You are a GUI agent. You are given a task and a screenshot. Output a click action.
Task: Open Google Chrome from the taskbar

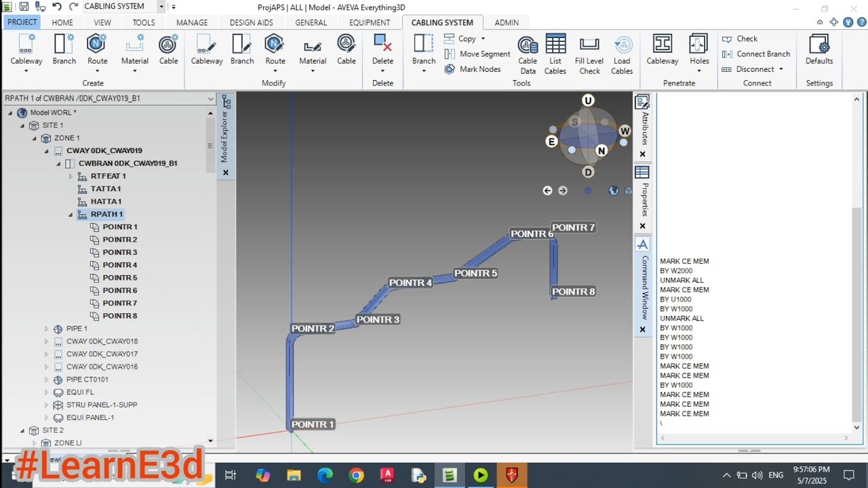(x=356, y=475)
